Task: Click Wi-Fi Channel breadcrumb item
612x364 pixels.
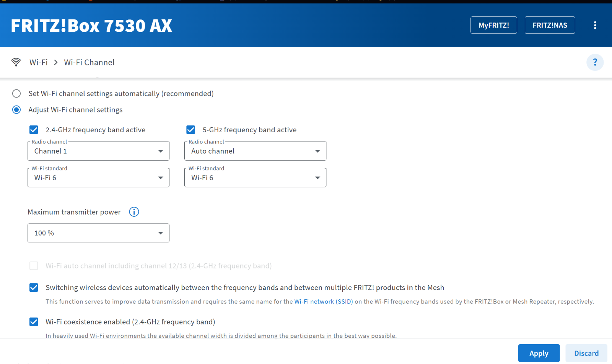Action: tap(89, 62)
